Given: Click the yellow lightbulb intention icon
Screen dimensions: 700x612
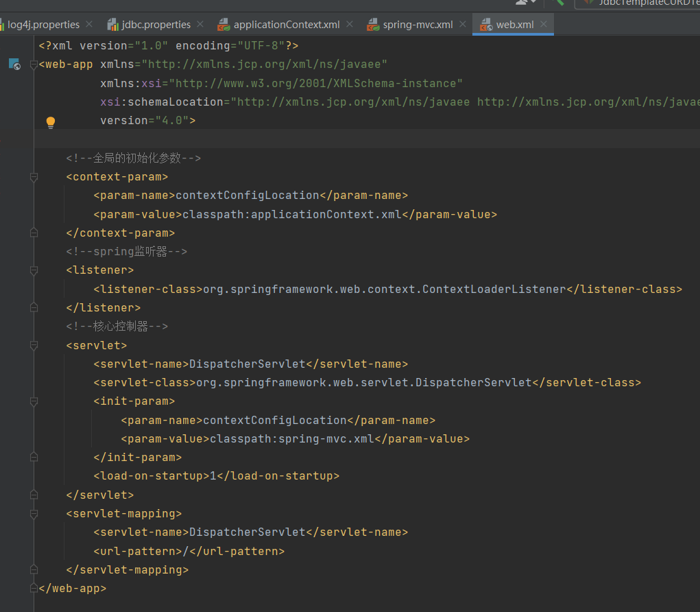Looking at the screenshot, I should point(51,122).
